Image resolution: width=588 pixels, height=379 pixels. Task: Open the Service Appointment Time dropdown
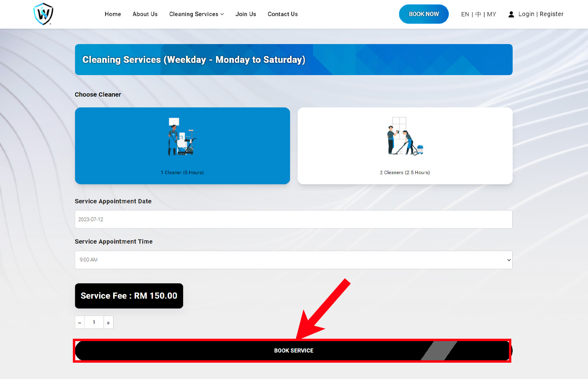pyautogui.click(x=293, y=260)
